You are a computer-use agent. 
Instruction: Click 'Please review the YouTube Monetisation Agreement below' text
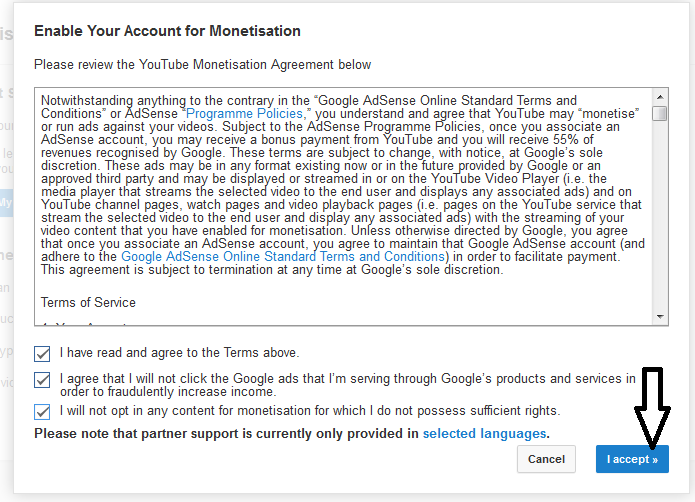203,65
